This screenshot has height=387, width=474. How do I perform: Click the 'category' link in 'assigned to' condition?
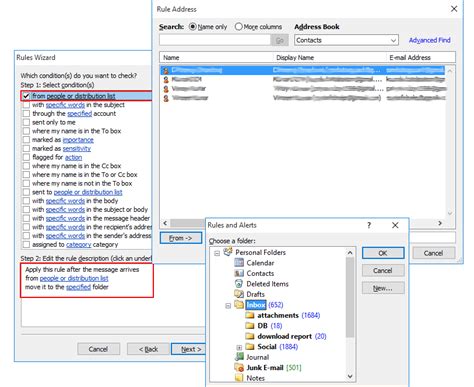click(x=78, y=244)
